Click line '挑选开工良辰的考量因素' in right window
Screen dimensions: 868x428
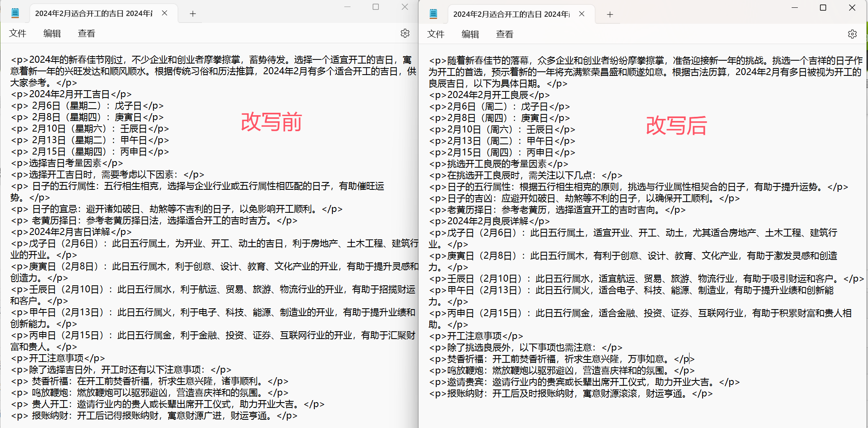(x=499, y=164)
